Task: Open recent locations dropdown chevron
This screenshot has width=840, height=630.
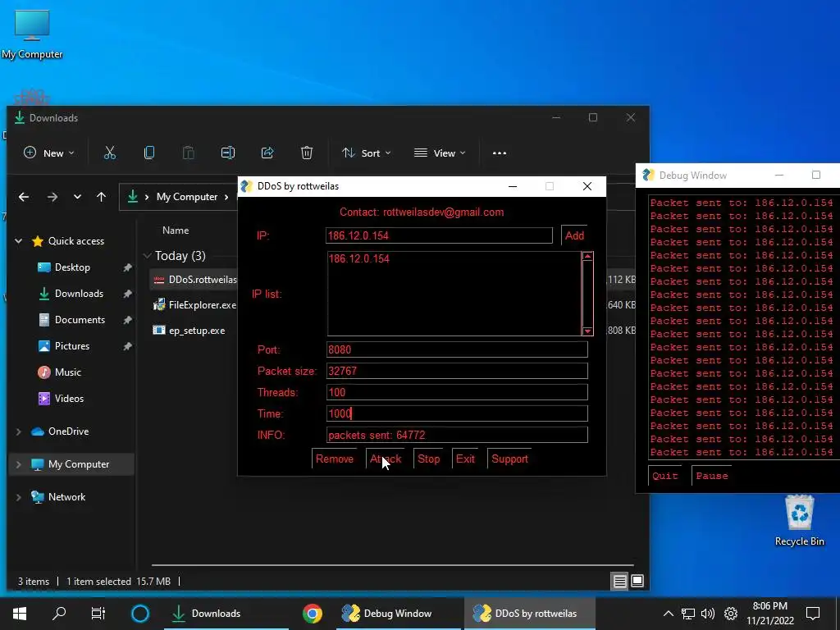Action: [x=77, y=197]
